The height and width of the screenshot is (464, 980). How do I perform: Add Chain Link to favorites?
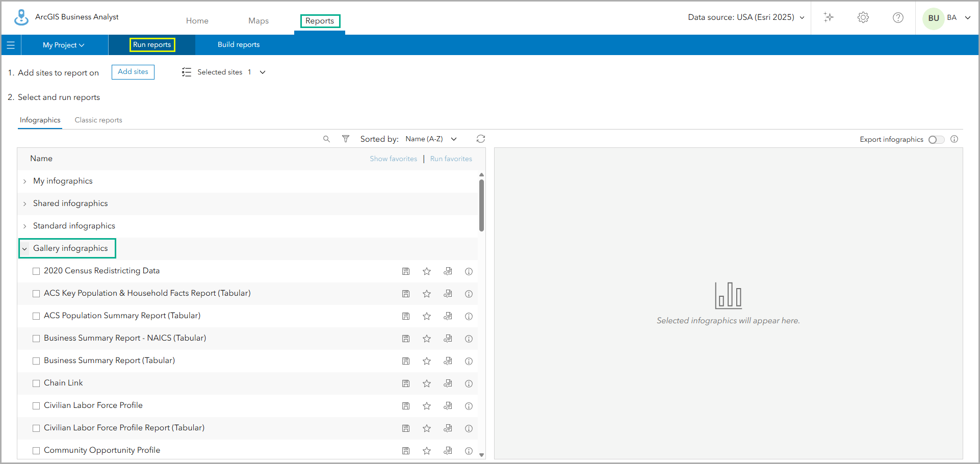[x=427, y=383]
